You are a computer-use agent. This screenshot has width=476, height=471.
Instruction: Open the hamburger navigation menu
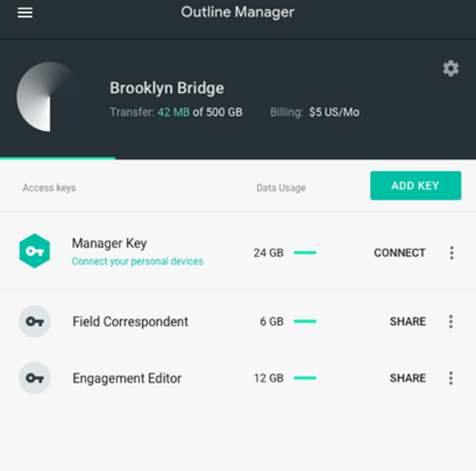point(25,13)
